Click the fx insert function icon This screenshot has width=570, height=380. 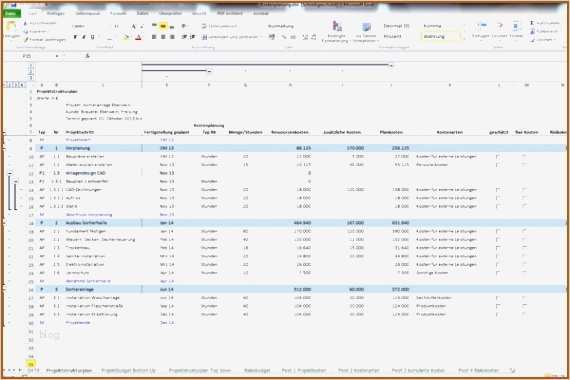87,56
